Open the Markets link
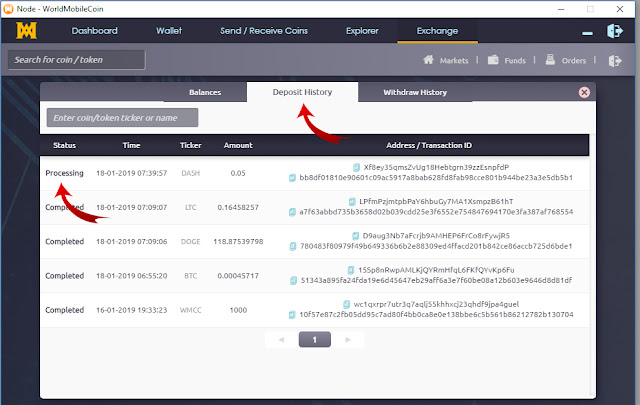Image resolution: width=640 pixels, height=405 pixels. click(x=454, y=60)
